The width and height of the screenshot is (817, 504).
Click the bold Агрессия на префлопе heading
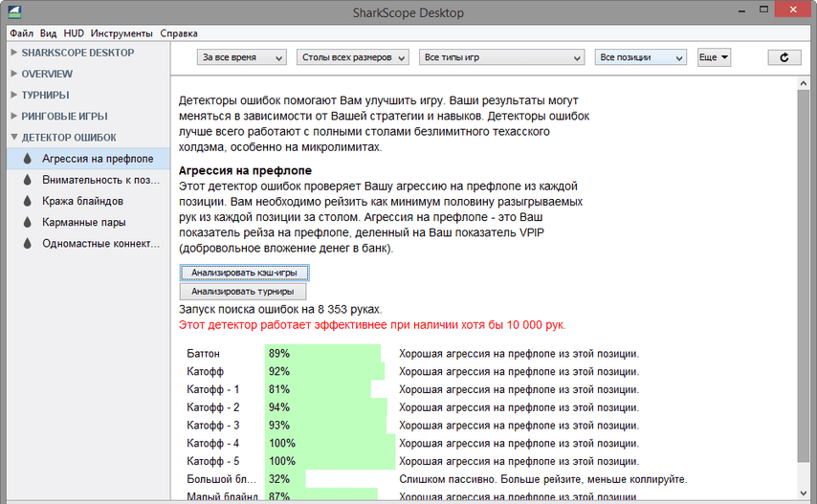click(x=245, y=171)
